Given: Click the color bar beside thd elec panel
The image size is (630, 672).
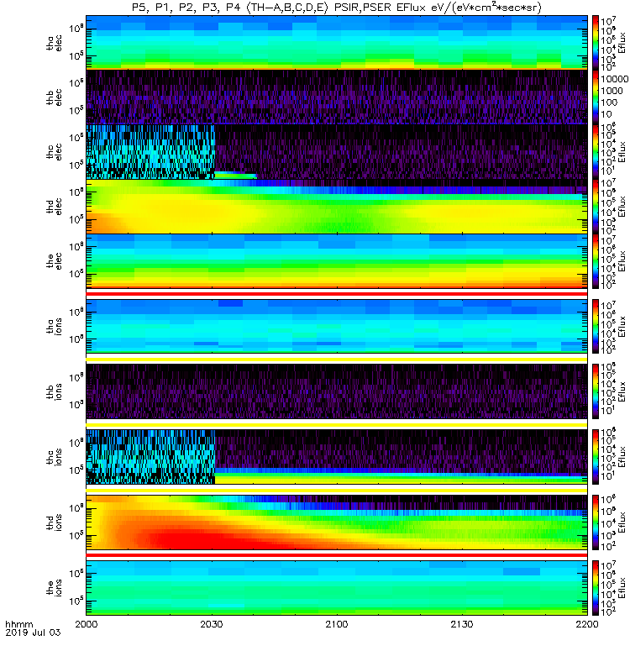Looking at the screenshot, I should 596,207.
